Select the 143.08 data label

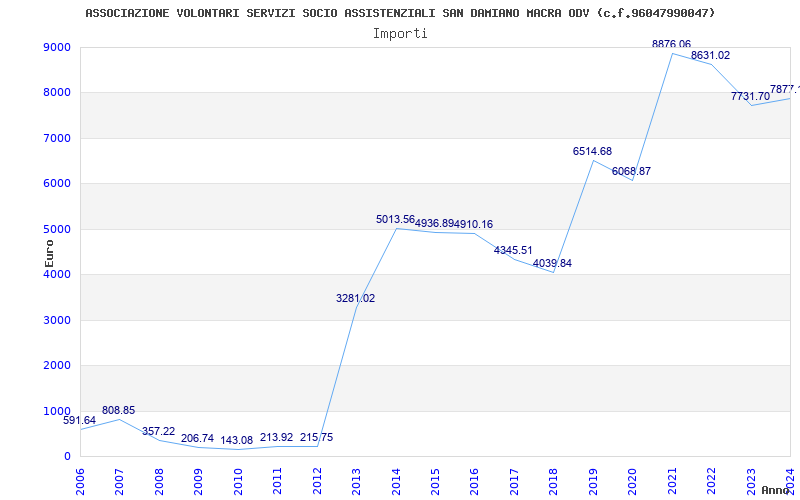237,440
